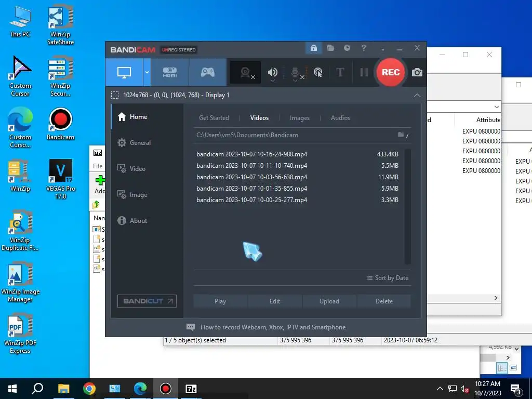Open taskbar search magnifier
Image resolution: width=532 pixels, height=399 pixels.
tap(37, 389)
